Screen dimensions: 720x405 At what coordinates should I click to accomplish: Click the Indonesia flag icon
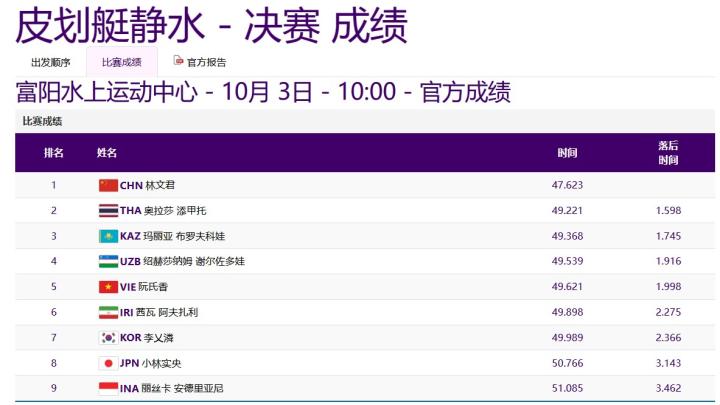tap(108, 389)
